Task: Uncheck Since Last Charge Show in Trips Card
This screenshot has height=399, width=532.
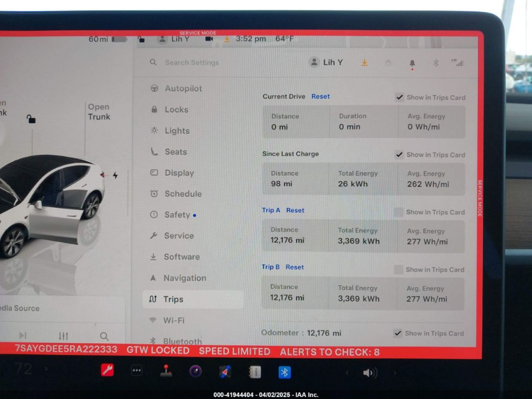Action: tap(399, 155)
